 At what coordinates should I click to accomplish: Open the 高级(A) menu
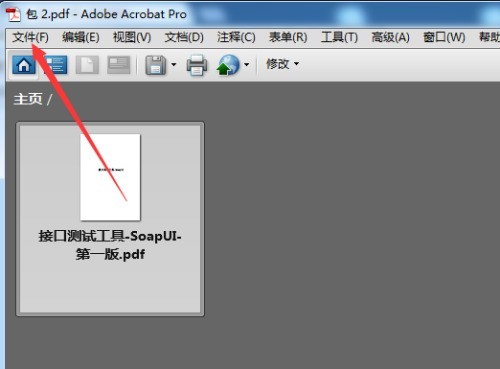pyautogui.click(x=390, y=37)
